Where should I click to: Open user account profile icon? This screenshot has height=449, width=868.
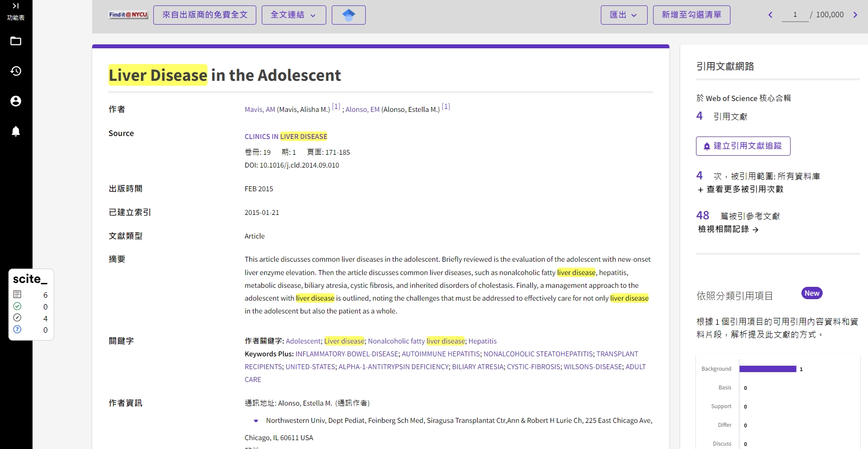click(16, 101)
